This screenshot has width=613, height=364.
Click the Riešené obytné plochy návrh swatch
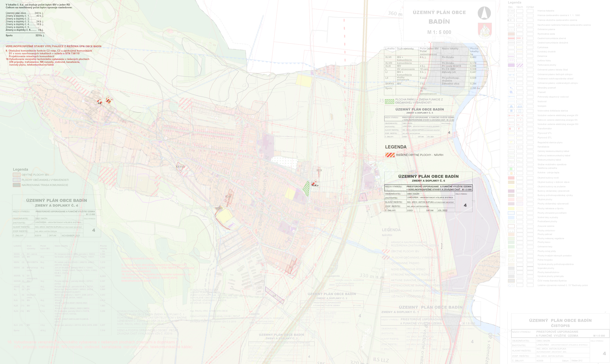[390, 155]
